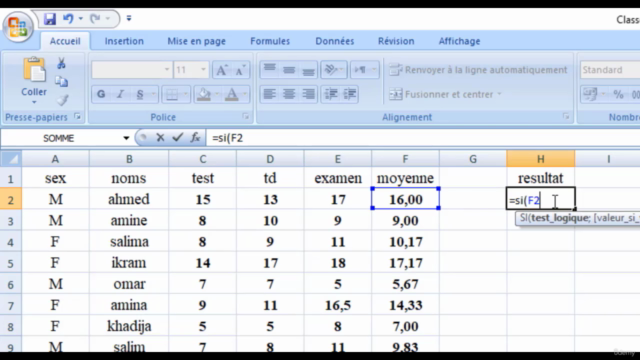This screenshot has height=360, width=640.
Task: Click Renvoyer à la ligne automatiquement
Action: click(x=478, y=70)
